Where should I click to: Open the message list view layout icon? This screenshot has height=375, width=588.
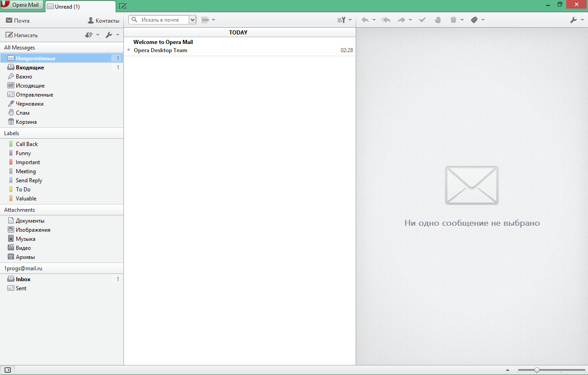(x=205, y=20)
